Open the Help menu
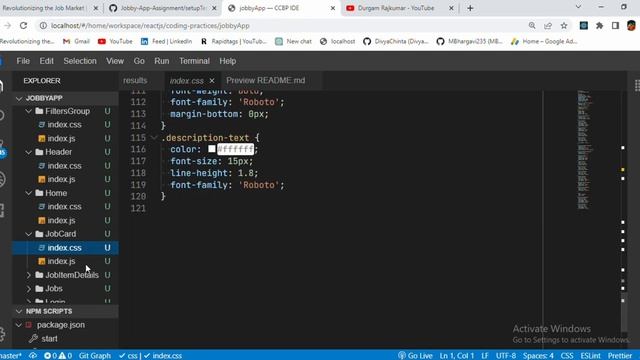The width and height of the screenshot is (640, 360). point(228,61)
